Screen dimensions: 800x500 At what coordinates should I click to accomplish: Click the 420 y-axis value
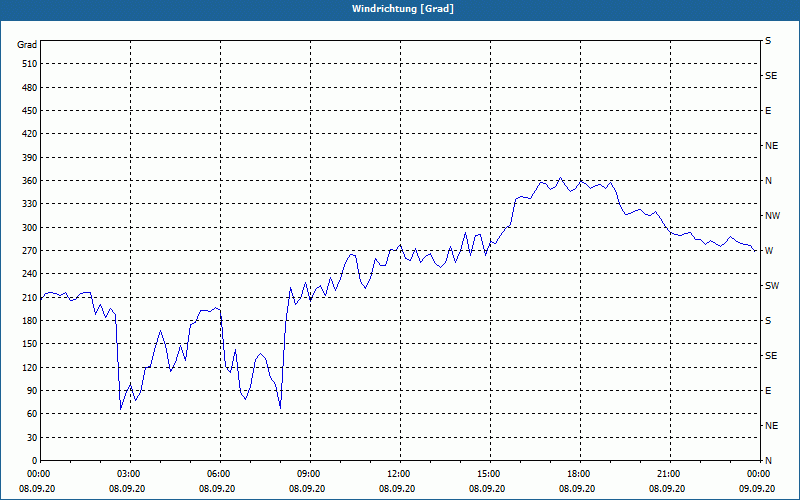pyautogui.click(x=30, y=134)
